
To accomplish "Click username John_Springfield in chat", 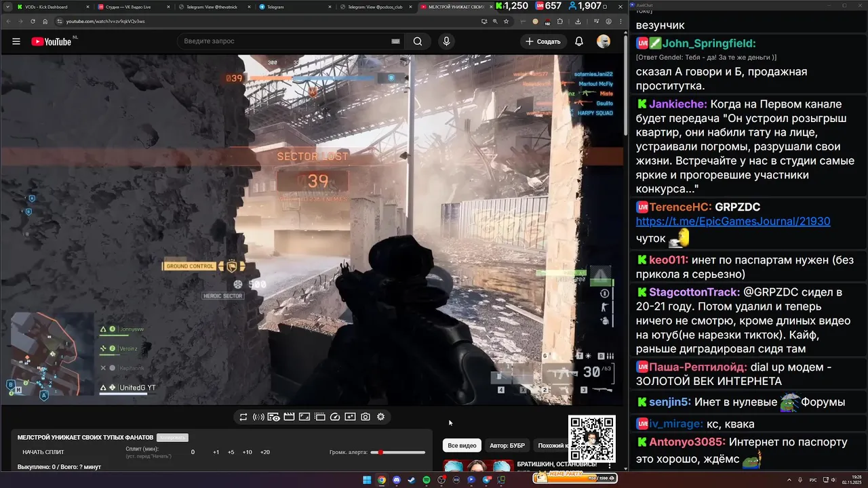I will coord(709,43).
